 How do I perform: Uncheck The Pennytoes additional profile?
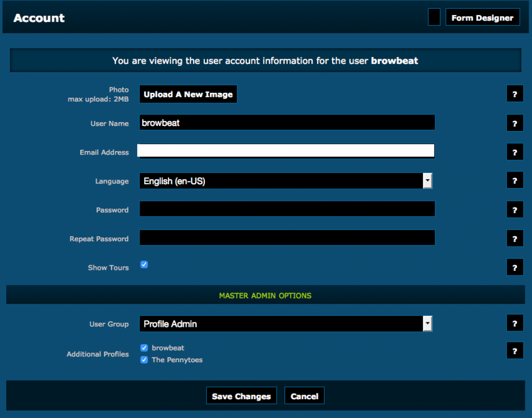(144, 360)
